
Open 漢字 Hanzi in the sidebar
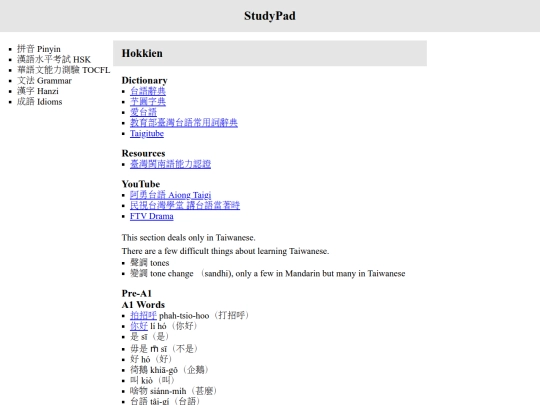click(x=38, y=91)
